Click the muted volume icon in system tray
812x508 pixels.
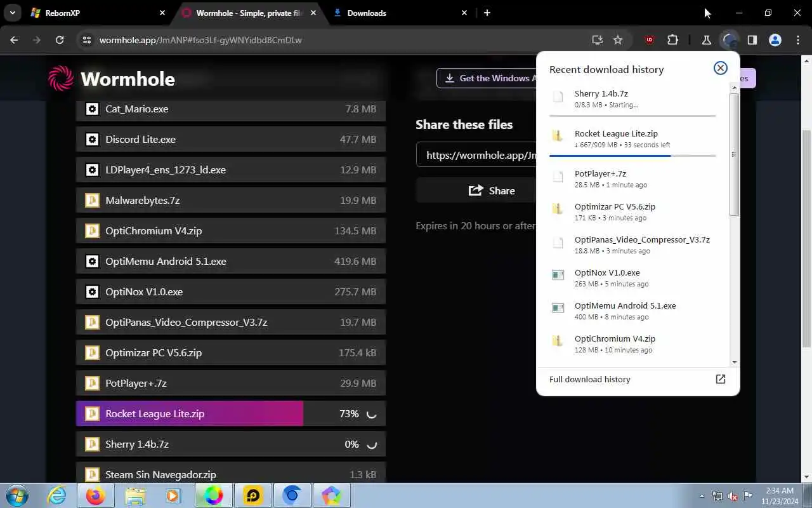[x=733, y=496]
